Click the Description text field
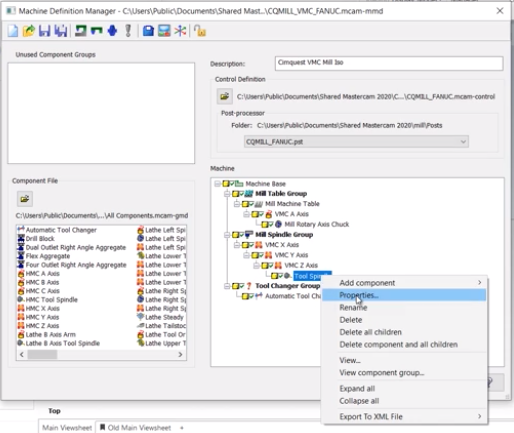514x433 pixels. (389, 63)
